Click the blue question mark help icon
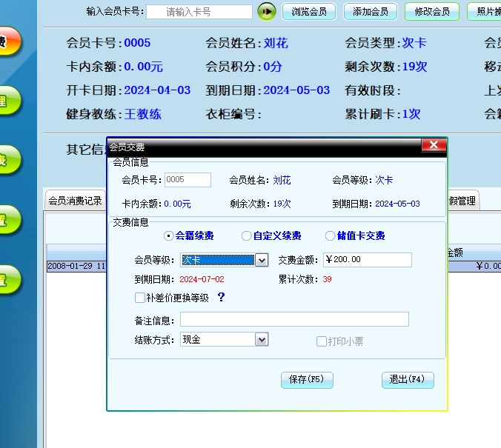Viewport: 501px width, 448px height. pyautogui.click(x=220, y=298)
